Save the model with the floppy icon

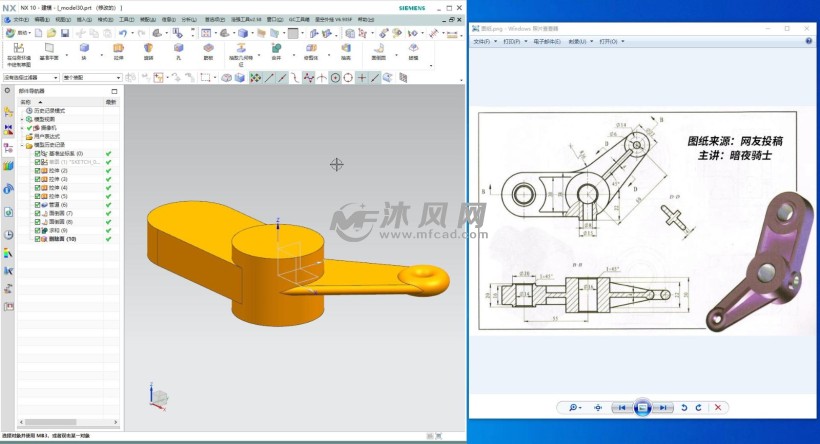tap(65, 33)
